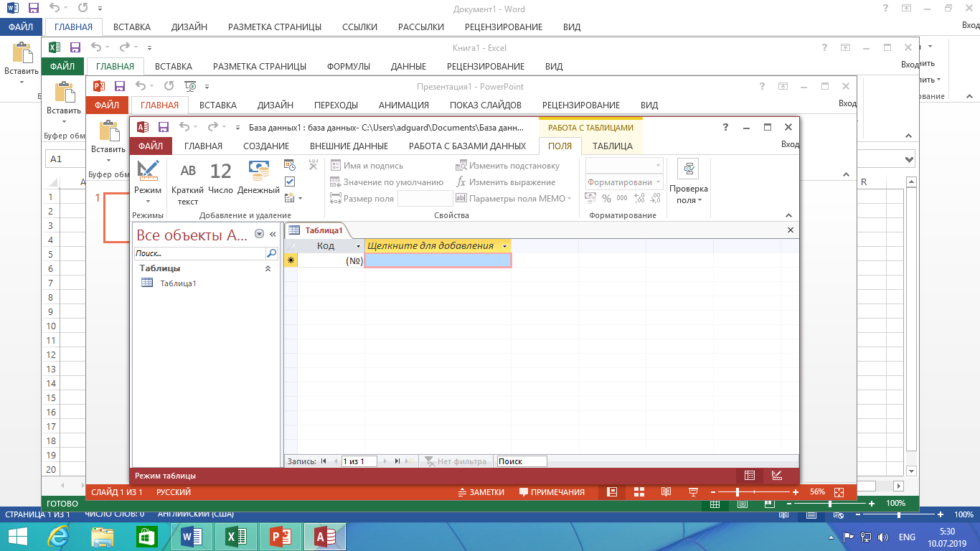Collapse the Таблицы group in navigation pane
This screenshot has width=980, height=551.
(x=268, y=268)
